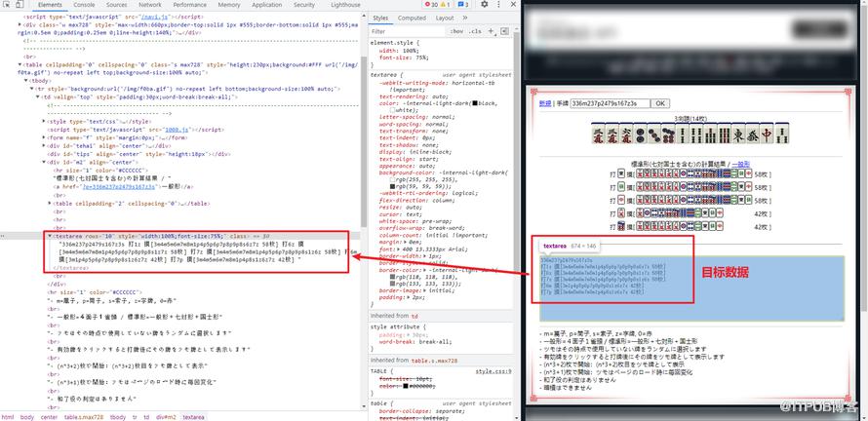Click the #000000 swatch in TABLE rule
Screen dimensions: 868x421
[405, 386]
